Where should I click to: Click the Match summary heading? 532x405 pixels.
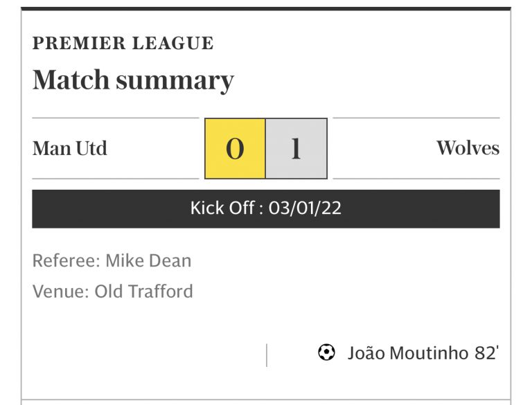click(133, 81)
